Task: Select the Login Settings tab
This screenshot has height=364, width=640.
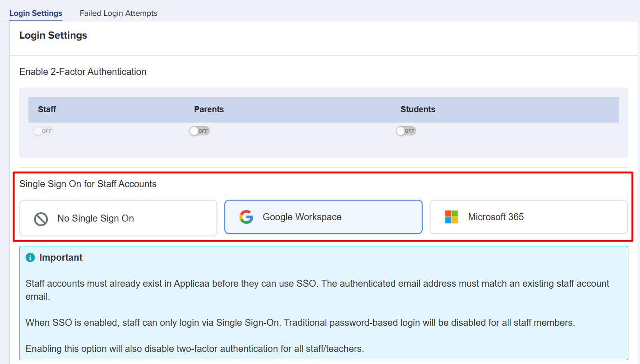Action: [x=35, y=13]
